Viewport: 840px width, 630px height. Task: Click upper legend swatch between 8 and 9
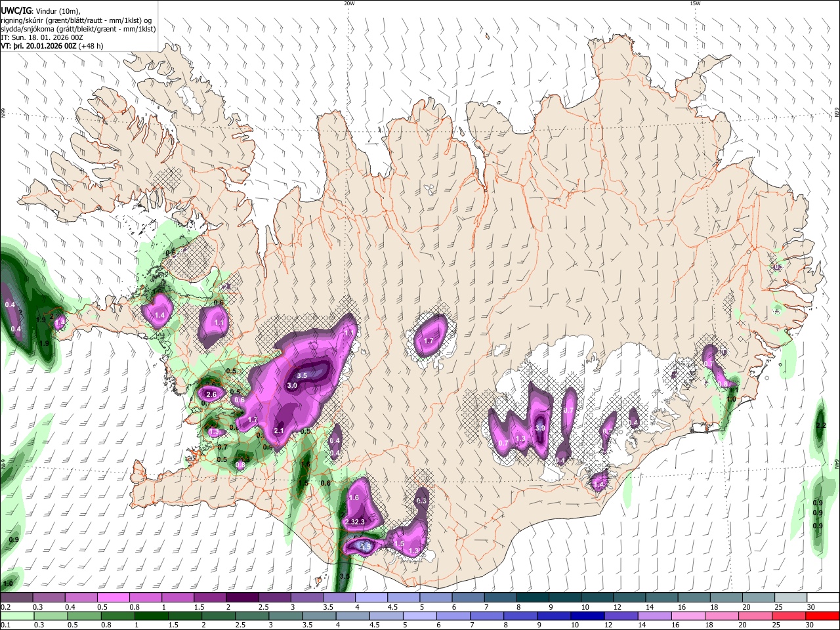click(532, 598)
